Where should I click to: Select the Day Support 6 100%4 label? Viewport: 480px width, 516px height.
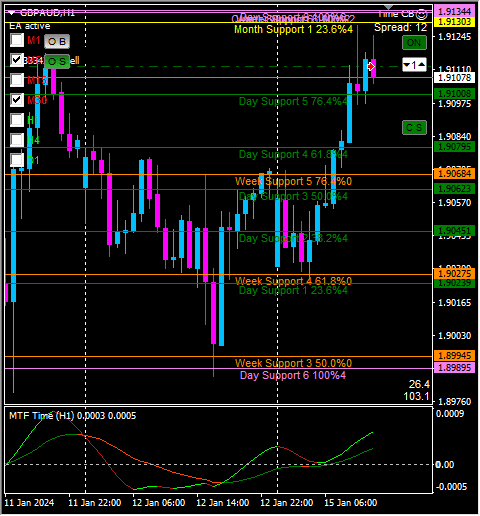293,375
